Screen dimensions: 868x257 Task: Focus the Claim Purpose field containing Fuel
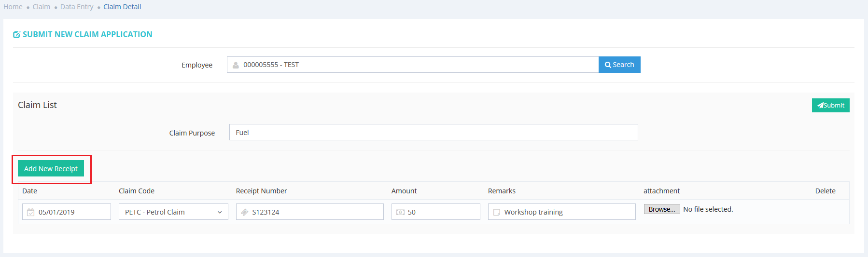433,133
